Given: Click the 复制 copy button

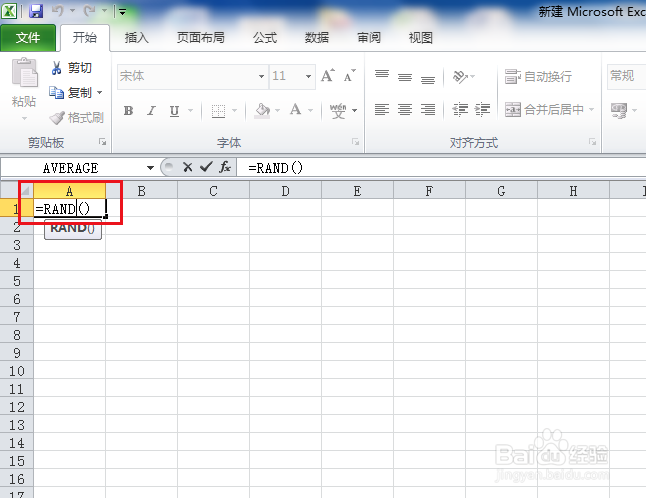Looking at the screenshot, I should click(70, 93).
